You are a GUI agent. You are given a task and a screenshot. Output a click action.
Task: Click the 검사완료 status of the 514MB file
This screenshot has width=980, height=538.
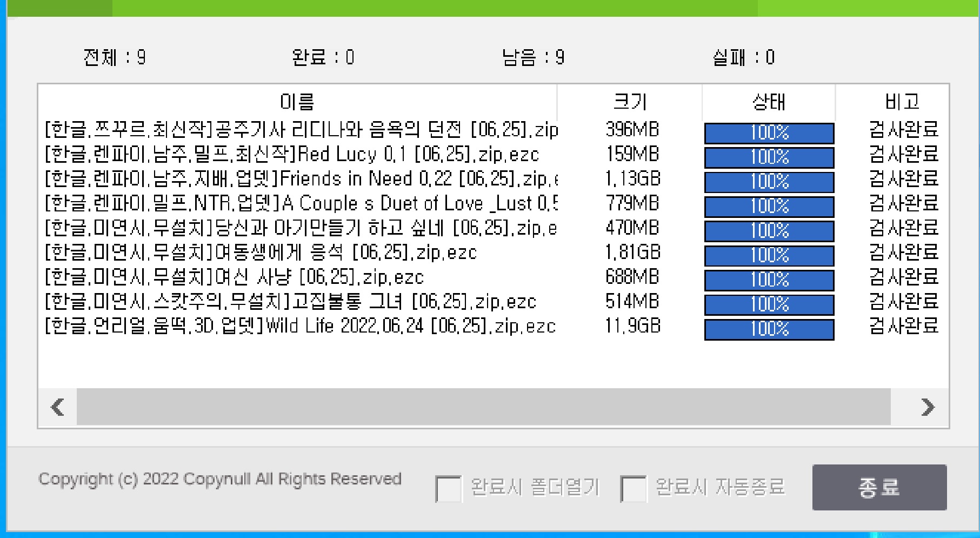point(903,302)
